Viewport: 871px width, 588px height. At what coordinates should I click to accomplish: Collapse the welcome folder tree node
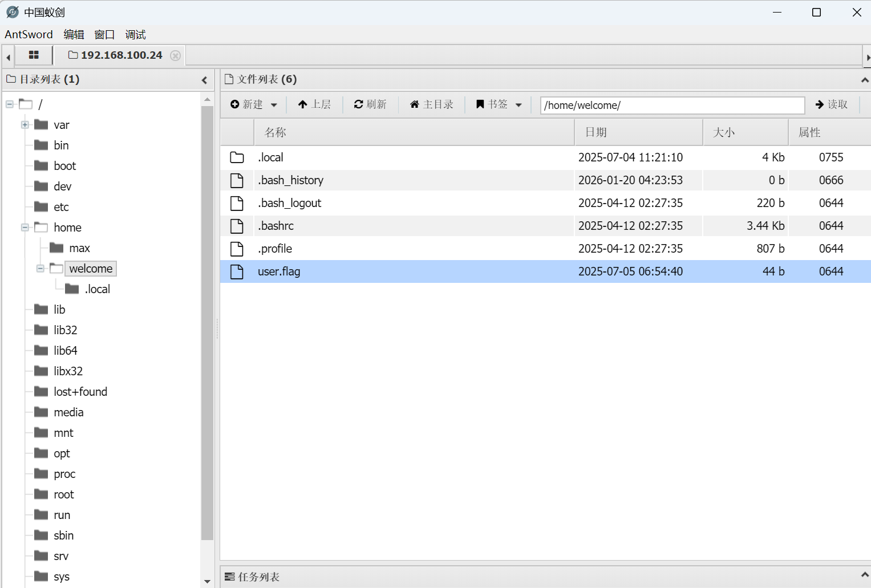[40, 269]
